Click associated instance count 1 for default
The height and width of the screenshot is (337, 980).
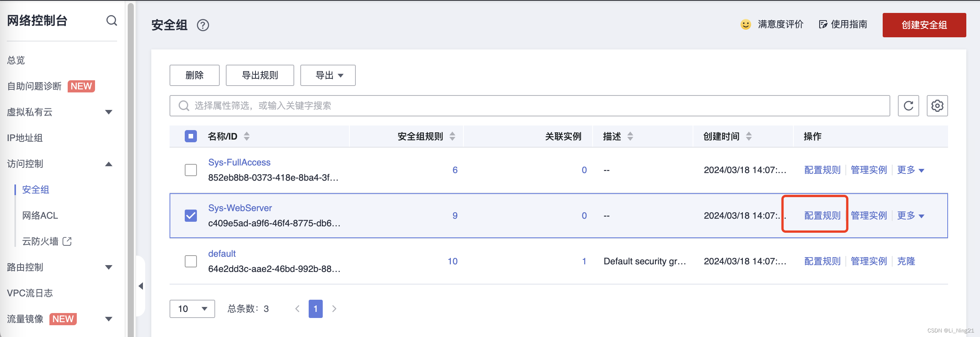(584, 261)
